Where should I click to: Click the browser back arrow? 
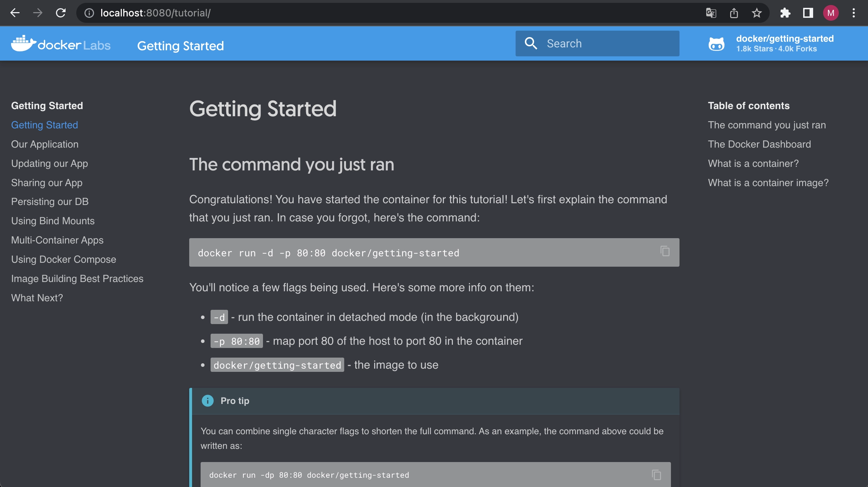[15, 13]
